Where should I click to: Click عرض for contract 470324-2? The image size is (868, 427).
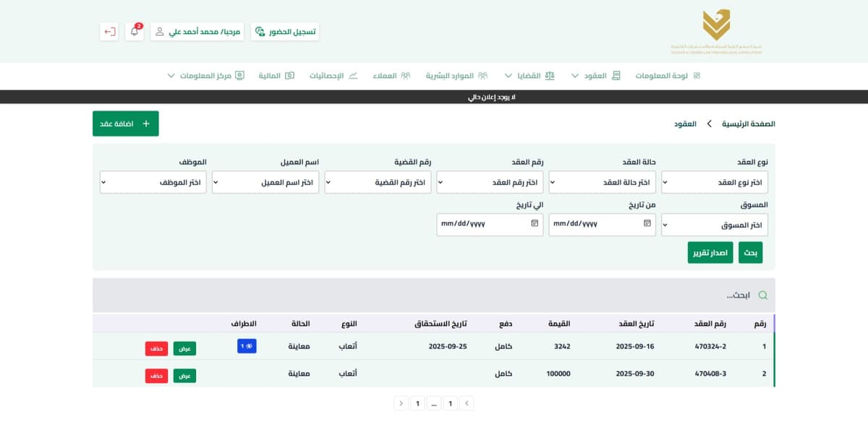click(185, 348)
